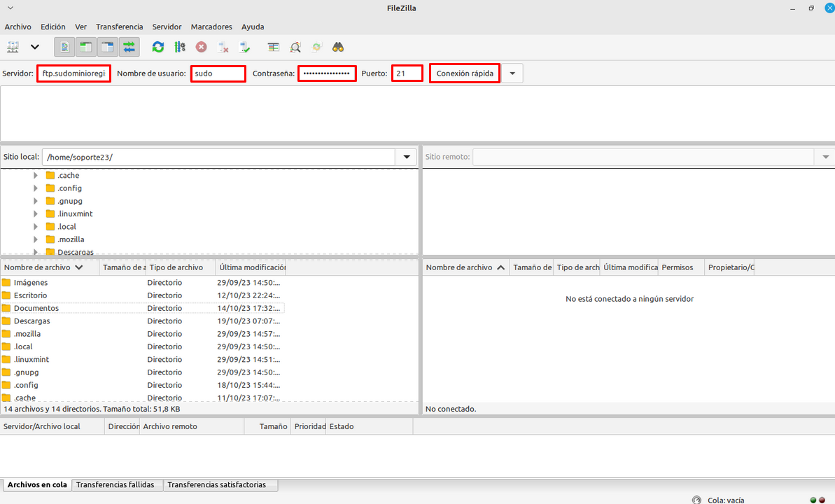Expand the .linuxmint tree folder
This screenshot has height=504, width=835.
pos(36,213)
